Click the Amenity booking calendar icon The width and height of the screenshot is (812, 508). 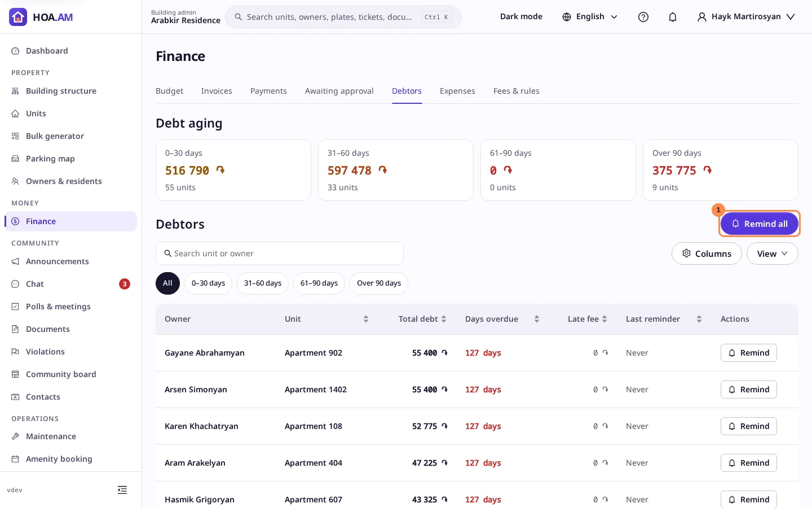coord(15,459)
